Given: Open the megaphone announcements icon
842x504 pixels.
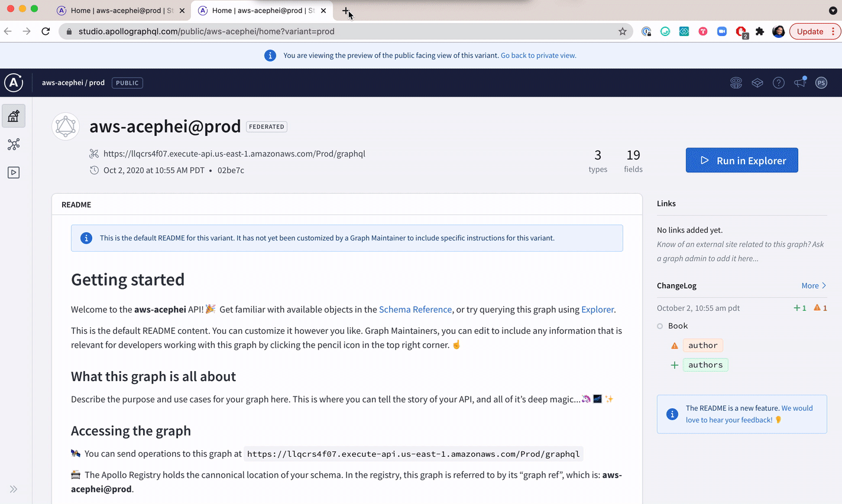Looking at the screenshot, I should click(x=800, y=82).
